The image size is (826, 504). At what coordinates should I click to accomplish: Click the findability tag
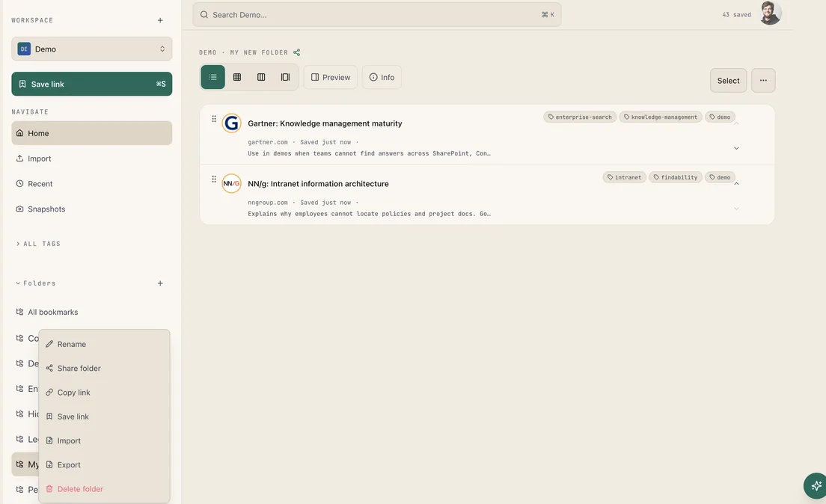point(676,177)
